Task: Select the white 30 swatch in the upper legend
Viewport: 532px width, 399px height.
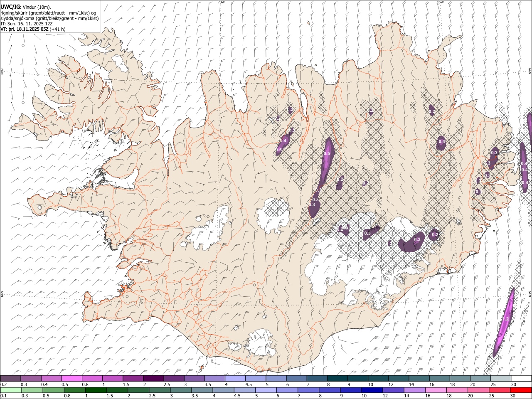Action: pyautogui.click(x=521, y=378)
